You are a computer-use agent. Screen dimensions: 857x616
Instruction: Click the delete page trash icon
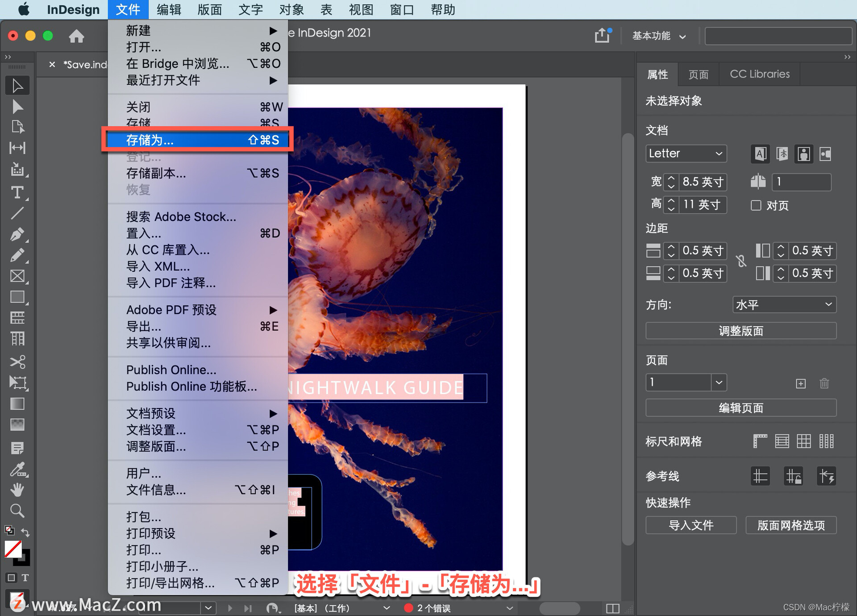pyautogui.click(x=824, y=383)
